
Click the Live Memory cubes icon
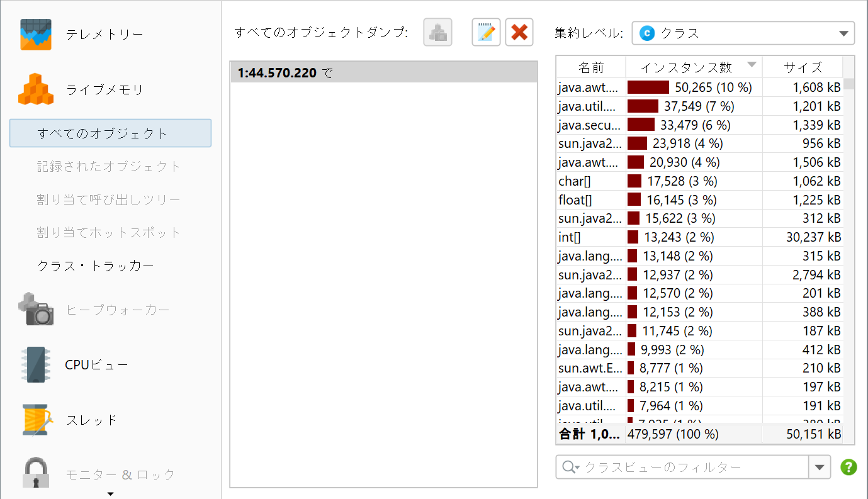[36, 89]
